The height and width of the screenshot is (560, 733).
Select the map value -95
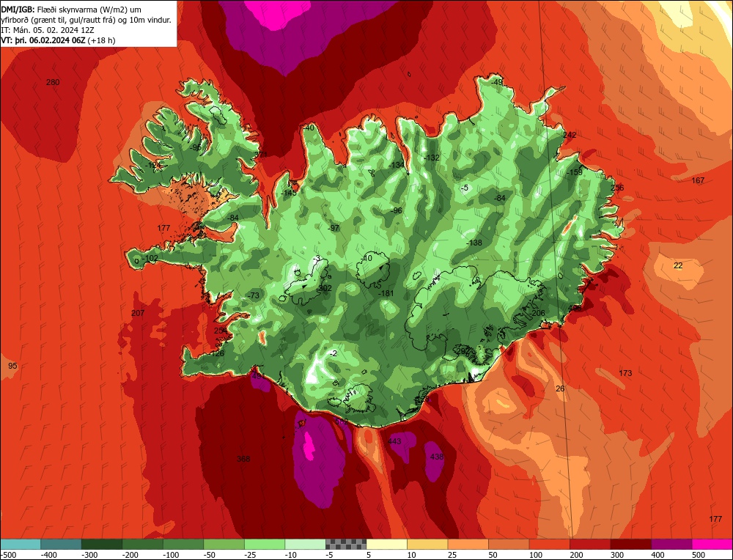click(196, 148)
